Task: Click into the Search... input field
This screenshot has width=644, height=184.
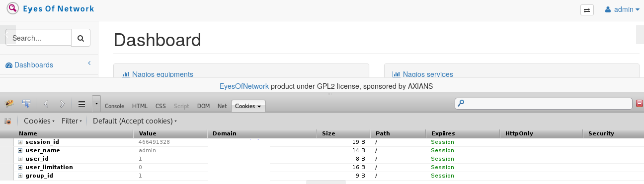Action: (x=39, y=38)
